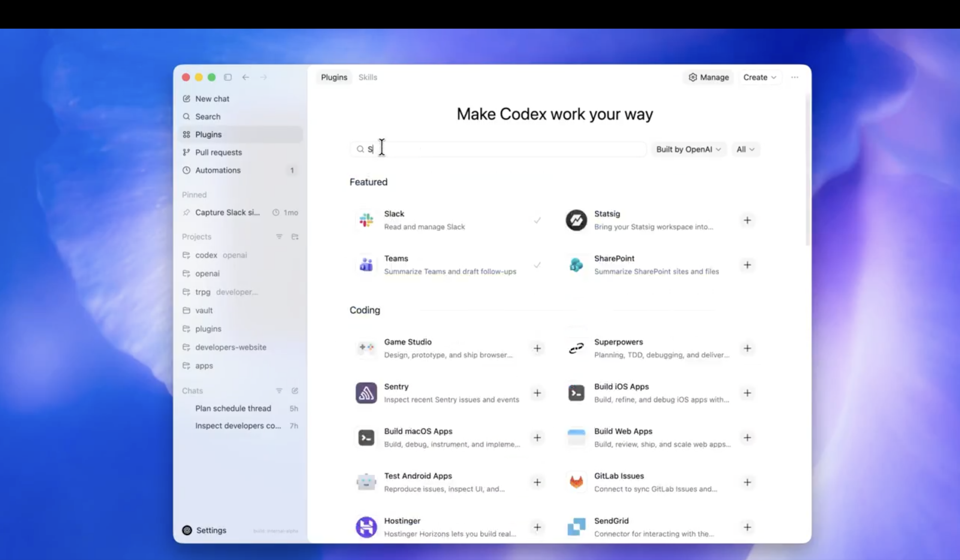Add the Sentry plugin
The width and height of the screenshot is (960, 560).
point(537,393)
